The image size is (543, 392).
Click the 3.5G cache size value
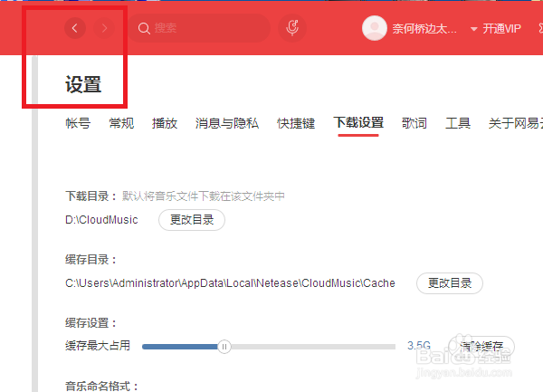click(x=419, y=346)
